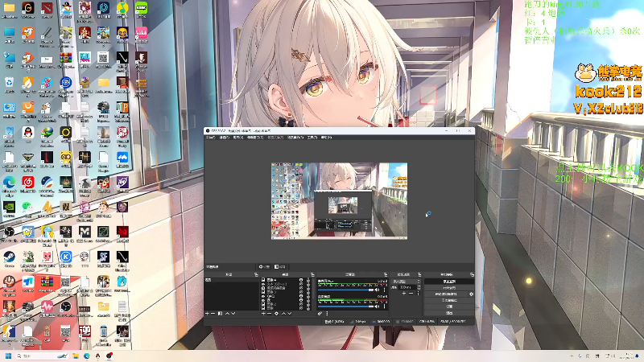
Task: Toggle visibility eye of bottom source row
Action: pos(301,308)
